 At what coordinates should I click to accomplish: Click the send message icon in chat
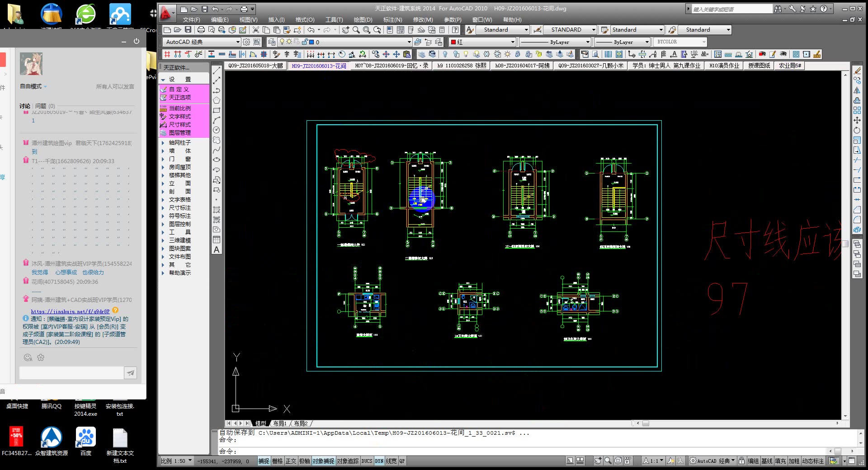point(130,373)
